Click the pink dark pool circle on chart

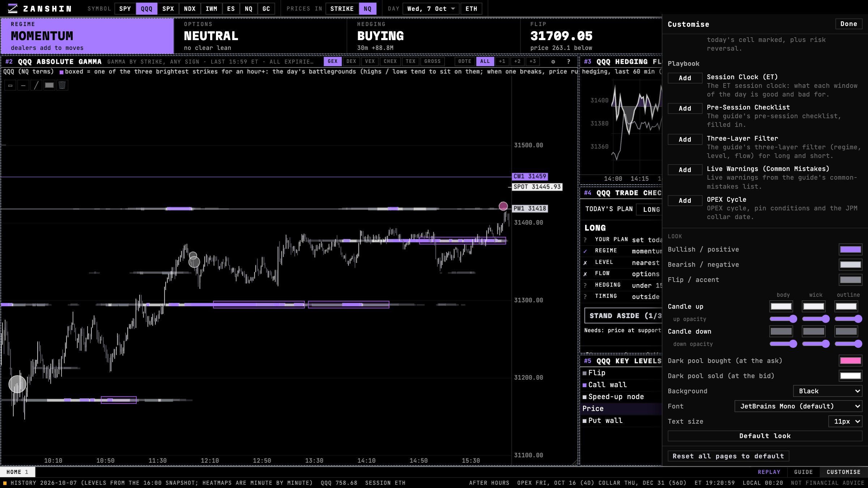[x=503, y=206]
